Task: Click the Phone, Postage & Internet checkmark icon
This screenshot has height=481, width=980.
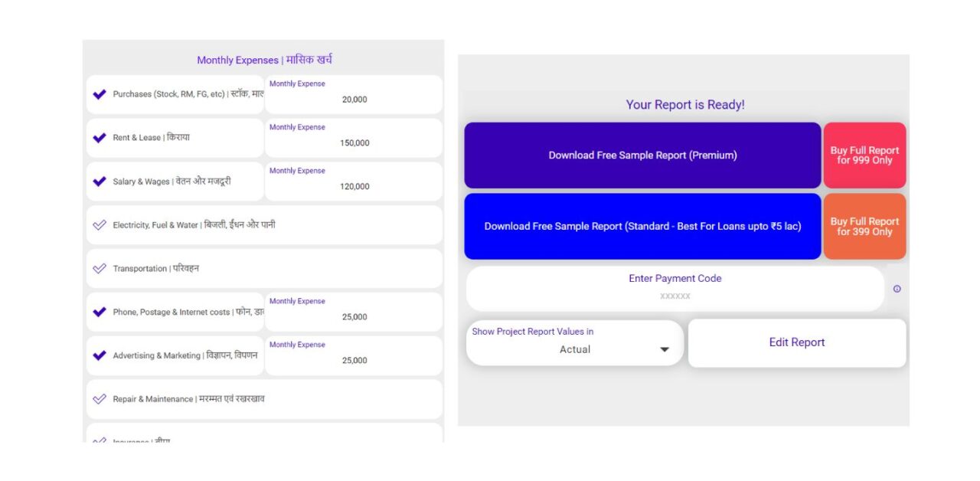Action: click(99, 312)
